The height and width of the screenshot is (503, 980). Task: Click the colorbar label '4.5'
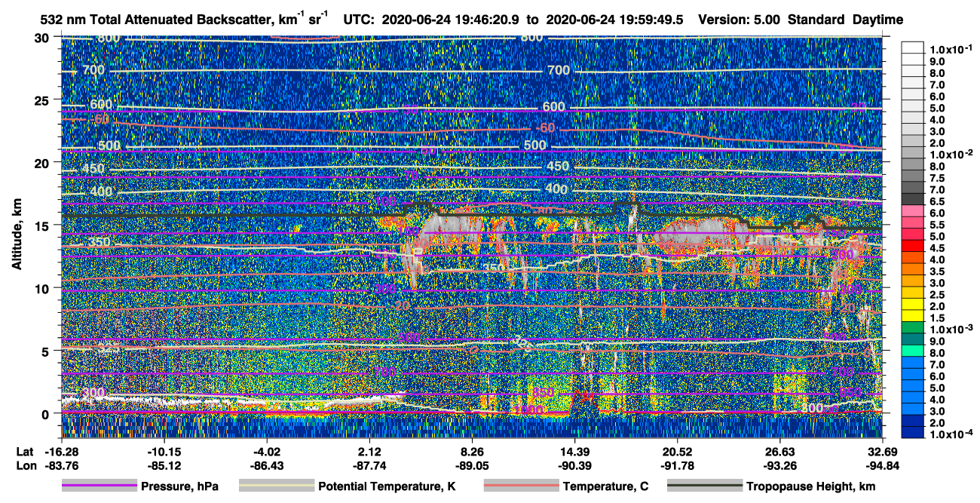pos(938,248)
